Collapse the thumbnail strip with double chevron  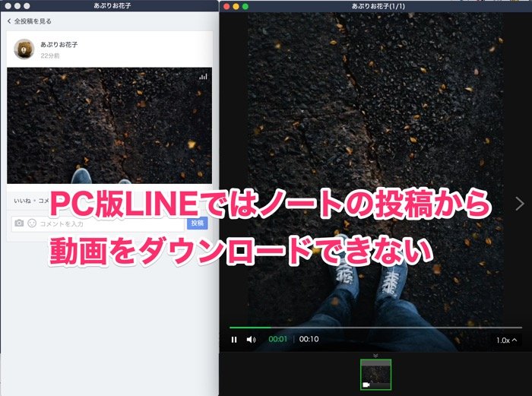point(375,354)
